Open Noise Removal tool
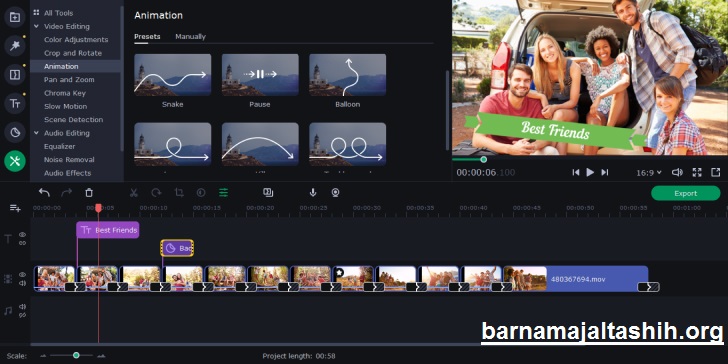The width and height of the screenshot is (728, 364). (69, 160)
